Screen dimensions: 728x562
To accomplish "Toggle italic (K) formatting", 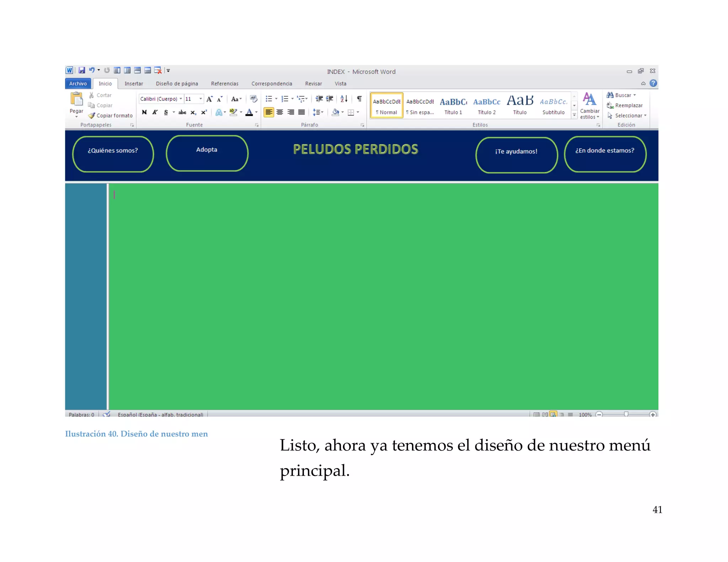I will coord(155,112).
